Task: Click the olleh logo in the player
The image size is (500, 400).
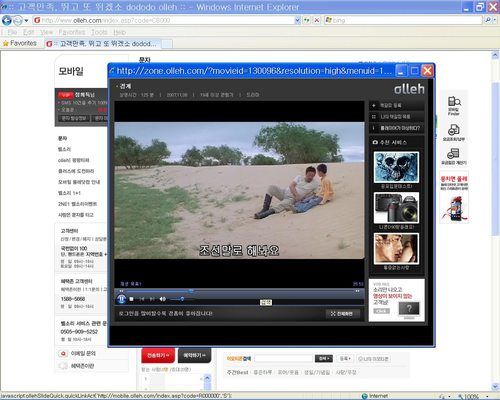Action: pos(409,89)
